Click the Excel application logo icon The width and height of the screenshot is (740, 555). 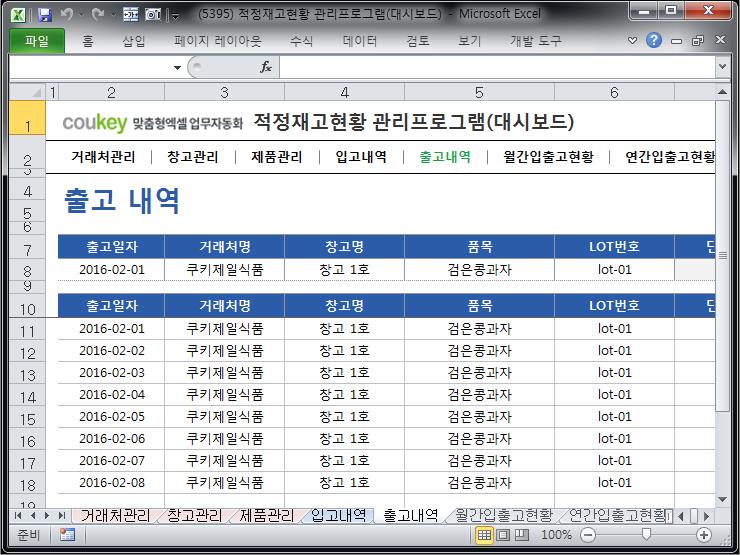[x=18, y=15]
